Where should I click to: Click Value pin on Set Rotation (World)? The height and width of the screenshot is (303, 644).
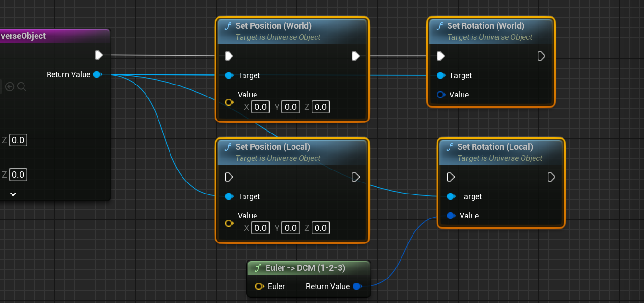pyautogui.click(x=441, y=95)
